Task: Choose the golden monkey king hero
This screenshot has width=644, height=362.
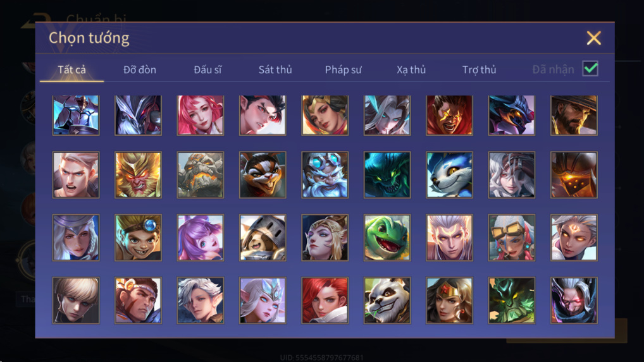Action: click(x=138, y=175)
